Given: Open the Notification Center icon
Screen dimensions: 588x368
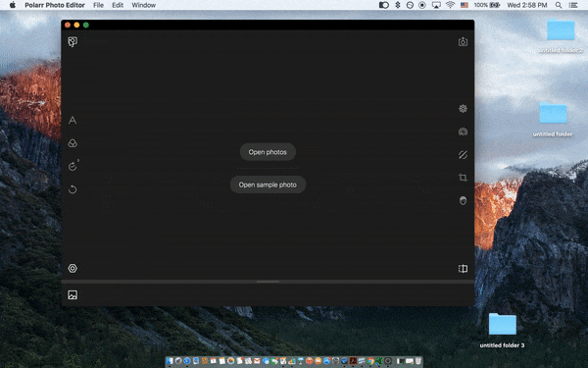Looking at the screenshot, I should [573, 5].
